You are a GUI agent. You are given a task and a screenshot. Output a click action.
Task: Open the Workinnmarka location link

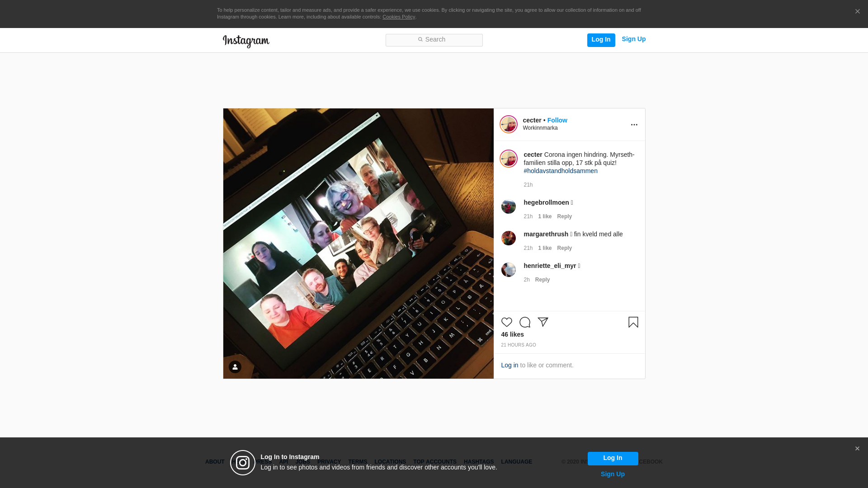pos(540,128)
